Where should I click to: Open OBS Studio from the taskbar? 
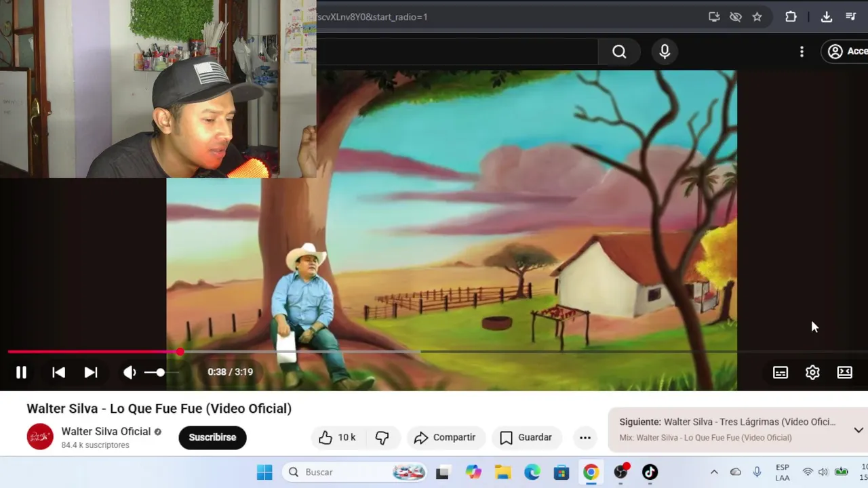coord(620,472)
